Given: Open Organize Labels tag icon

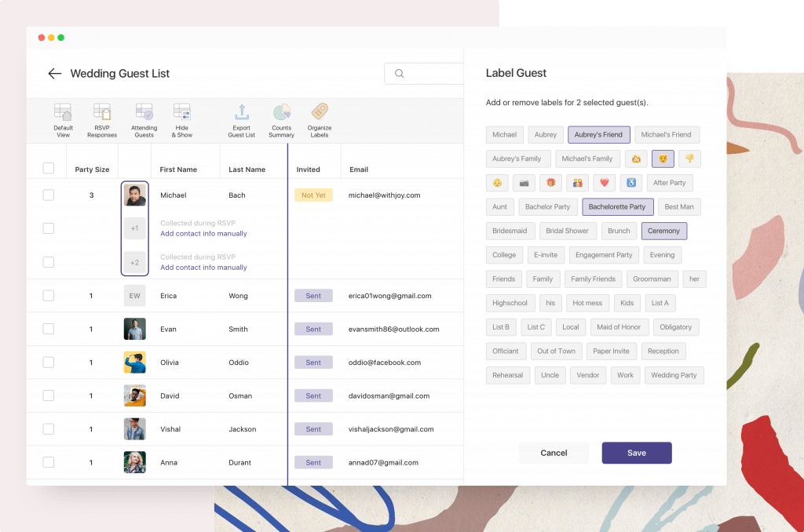Looking at the screenshot, I should [320, 113].
